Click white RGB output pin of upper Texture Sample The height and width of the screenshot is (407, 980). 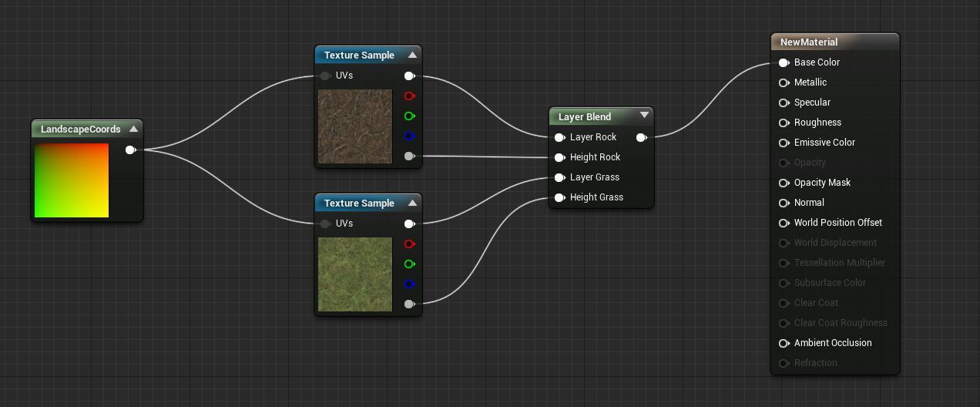pyautogui.click(x=410, y=76)
